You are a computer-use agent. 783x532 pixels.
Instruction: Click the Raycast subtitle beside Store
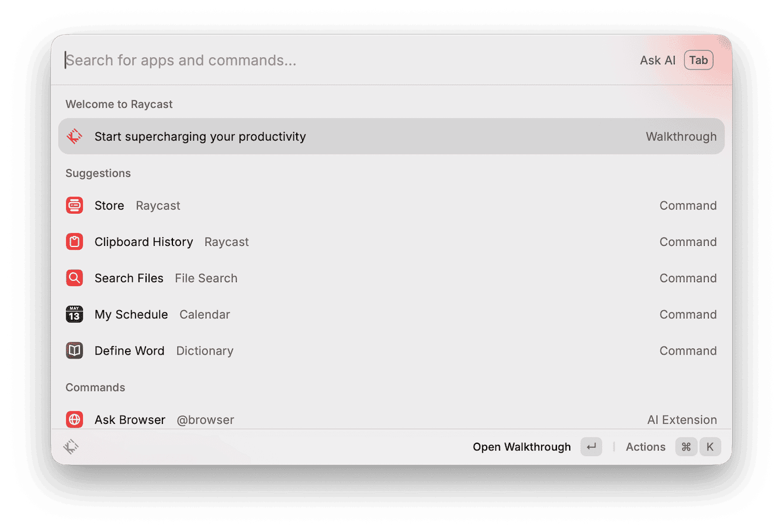[x=158, y=206]
